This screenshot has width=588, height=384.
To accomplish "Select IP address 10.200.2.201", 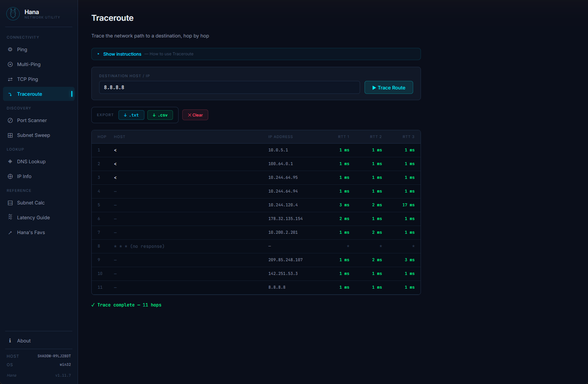I will (283, 232).
